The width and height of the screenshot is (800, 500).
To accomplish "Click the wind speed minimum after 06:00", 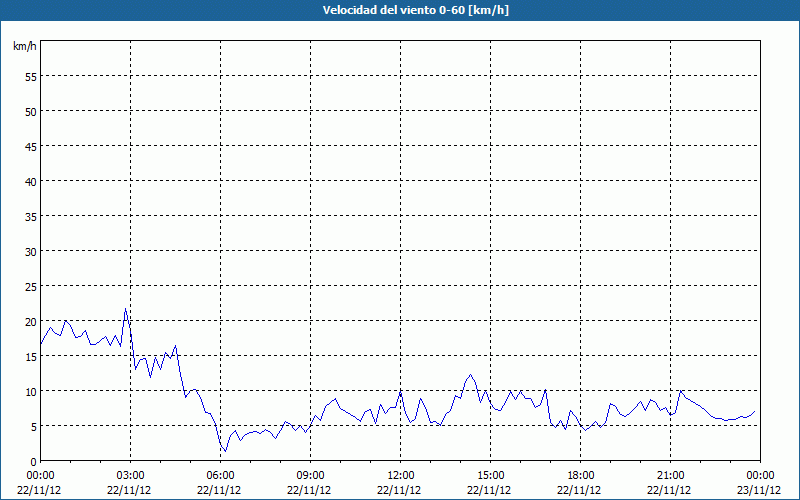I will coord(226,451).
